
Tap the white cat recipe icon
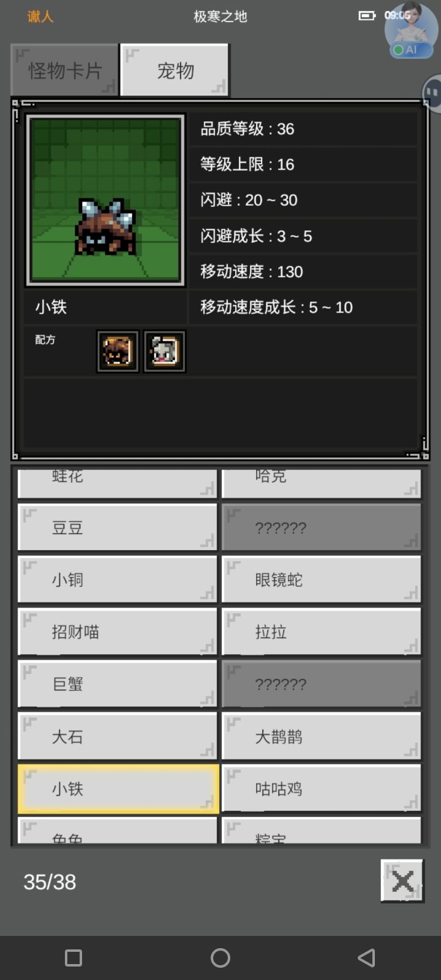[x=165, y=352]
